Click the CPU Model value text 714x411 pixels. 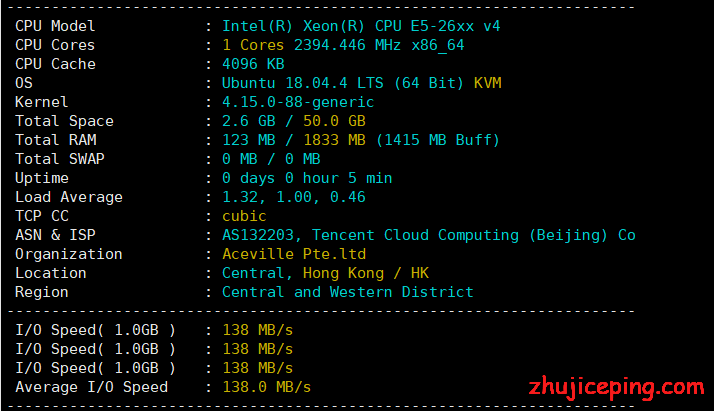tap(361, 26)
